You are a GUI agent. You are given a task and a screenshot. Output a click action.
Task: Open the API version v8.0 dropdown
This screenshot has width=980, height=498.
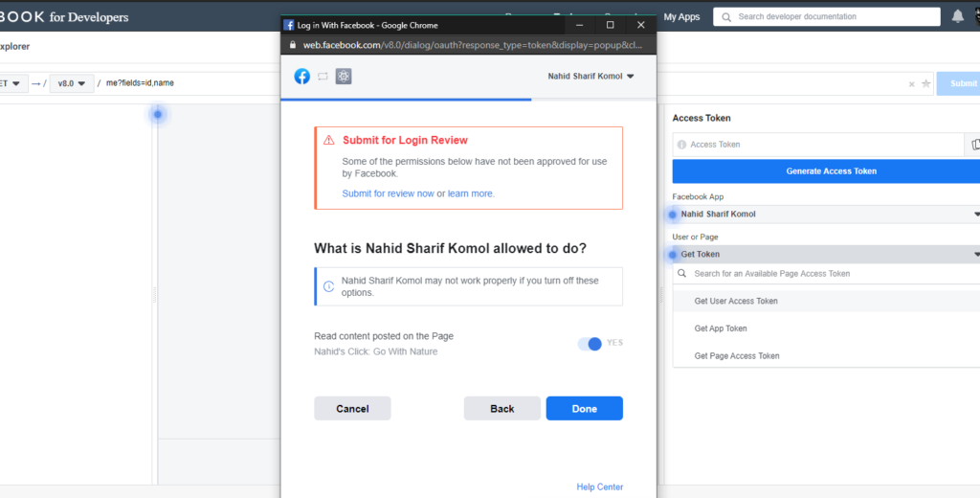click(x=71, y=83)
